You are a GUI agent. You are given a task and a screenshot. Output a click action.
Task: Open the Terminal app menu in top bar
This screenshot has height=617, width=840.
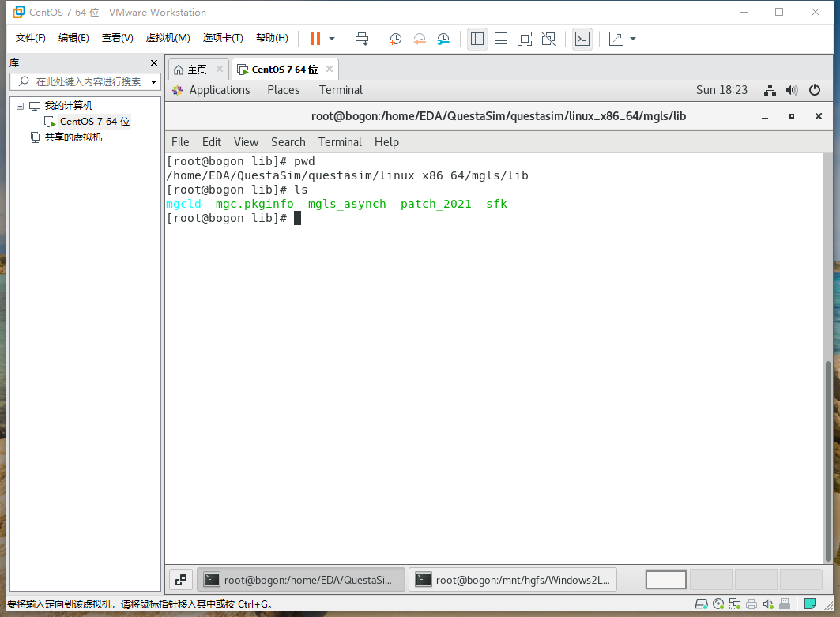pyautogui.click(x=341, y=90)
